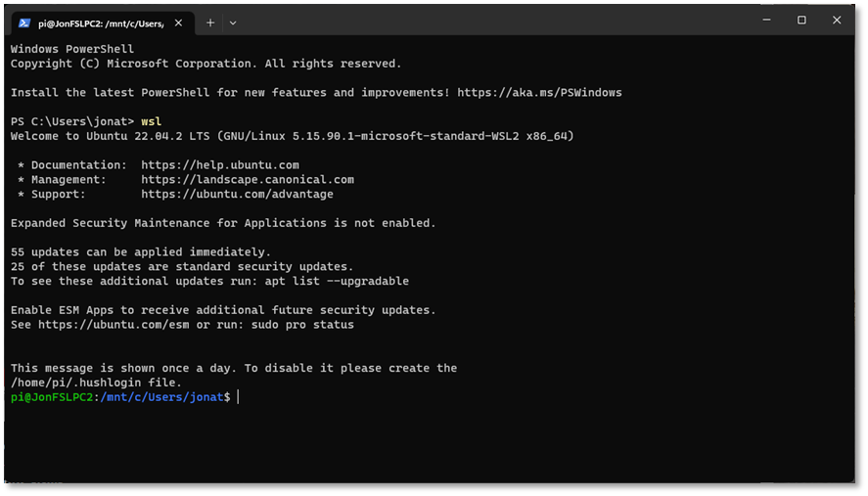Click the 'sudo pro status' command text
This screenshot has width=868, height=496.
coord(302,325)
